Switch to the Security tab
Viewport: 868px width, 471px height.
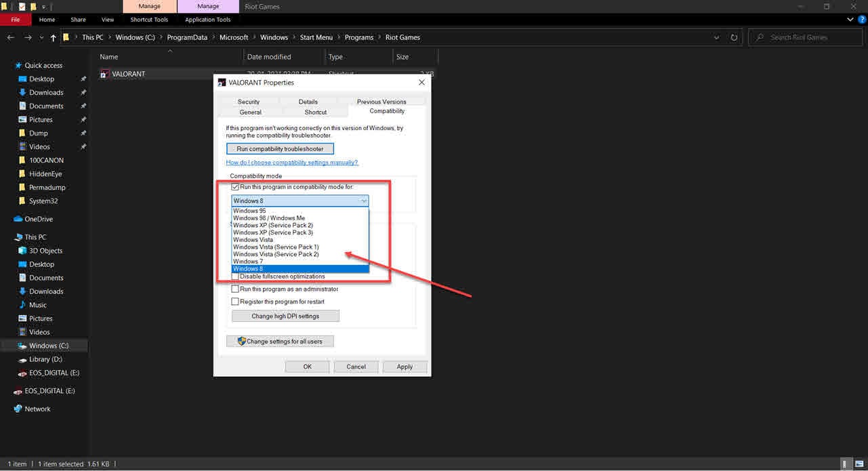pos(249,102)
